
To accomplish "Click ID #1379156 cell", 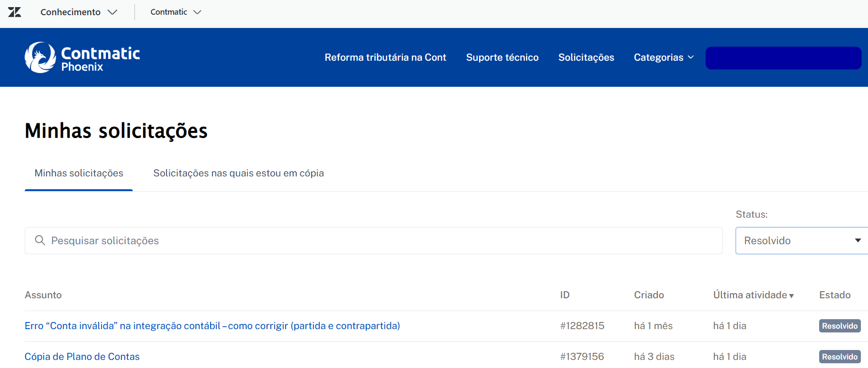I will click(582, 357).
